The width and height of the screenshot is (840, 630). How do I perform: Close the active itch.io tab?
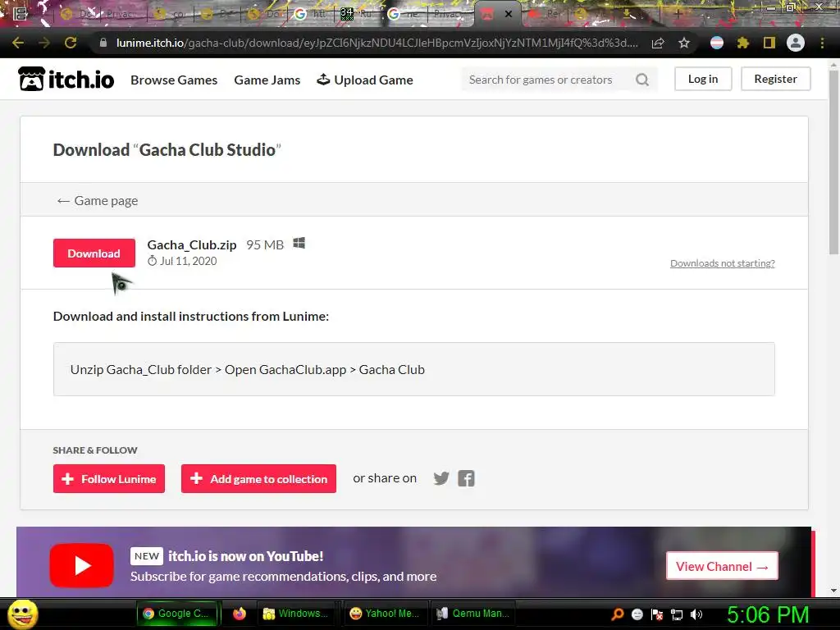tap(509, 15)
